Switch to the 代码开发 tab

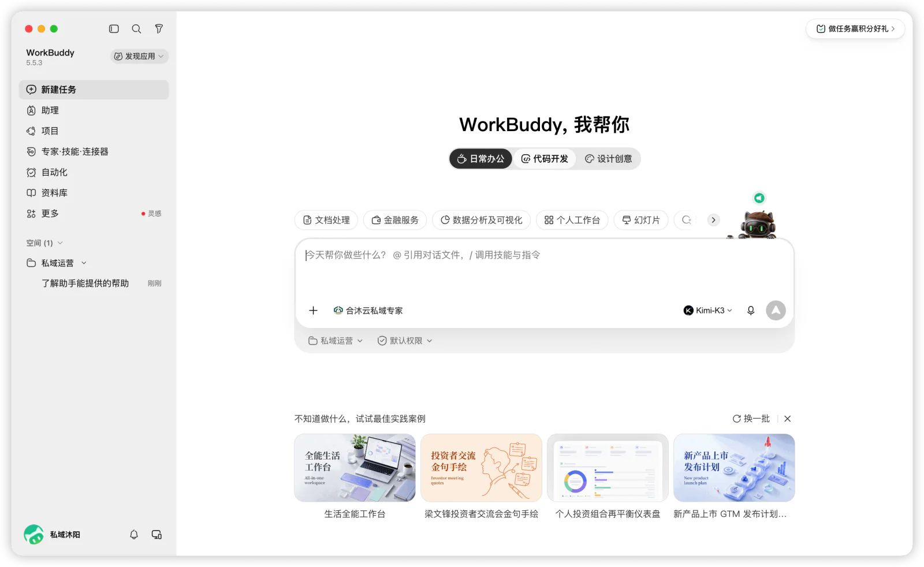point(545,159)
